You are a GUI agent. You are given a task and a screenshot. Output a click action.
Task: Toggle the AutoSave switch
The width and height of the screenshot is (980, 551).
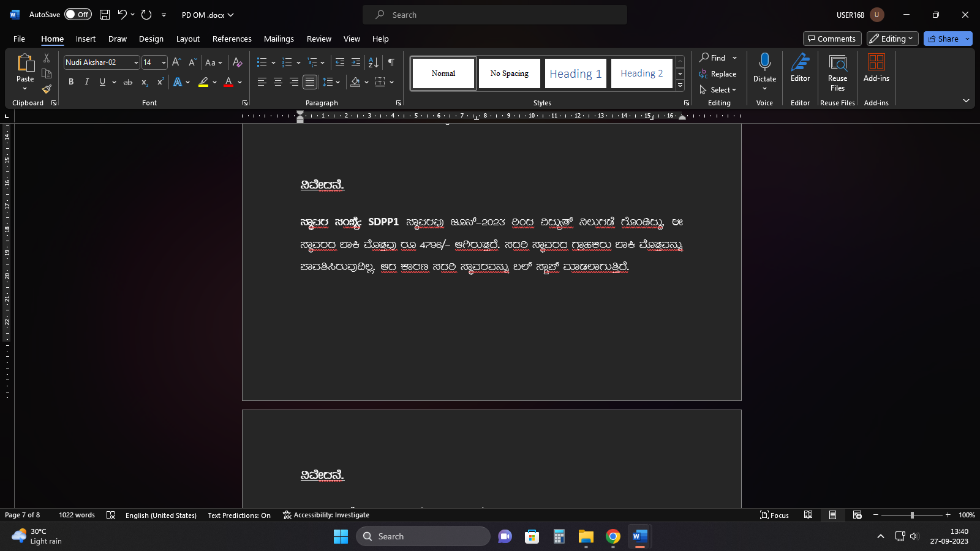(x=78, y=15)
